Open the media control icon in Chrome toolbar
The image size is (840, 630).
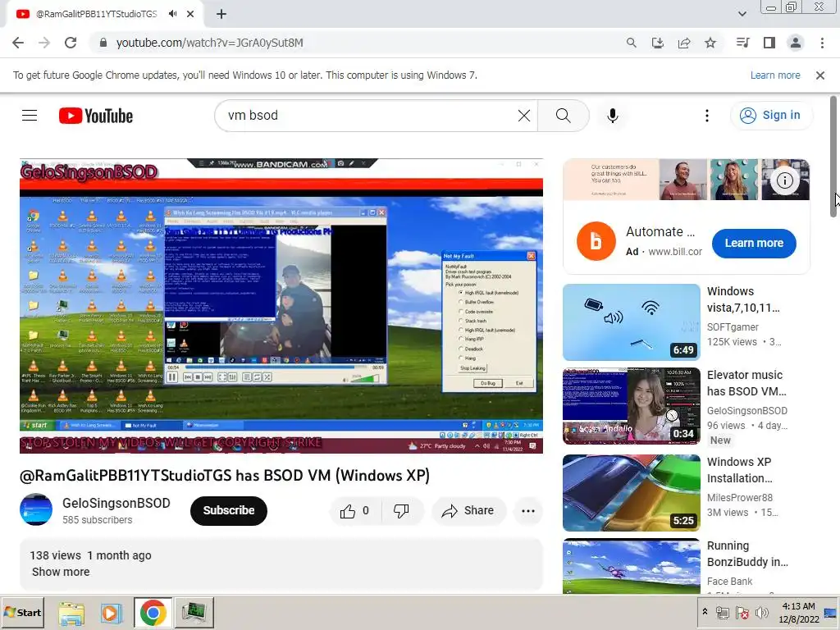[x=742, y=43]
